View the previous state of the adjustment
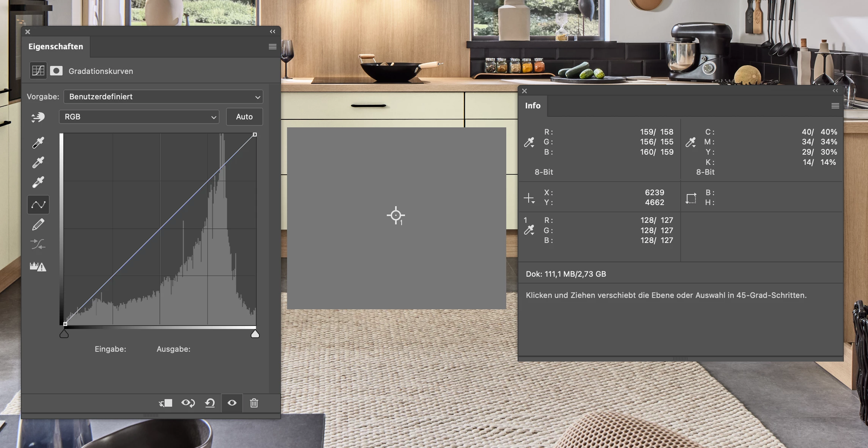Image resolution: width=868 pixels, height=448 pixels. click(x=188, y=403)
